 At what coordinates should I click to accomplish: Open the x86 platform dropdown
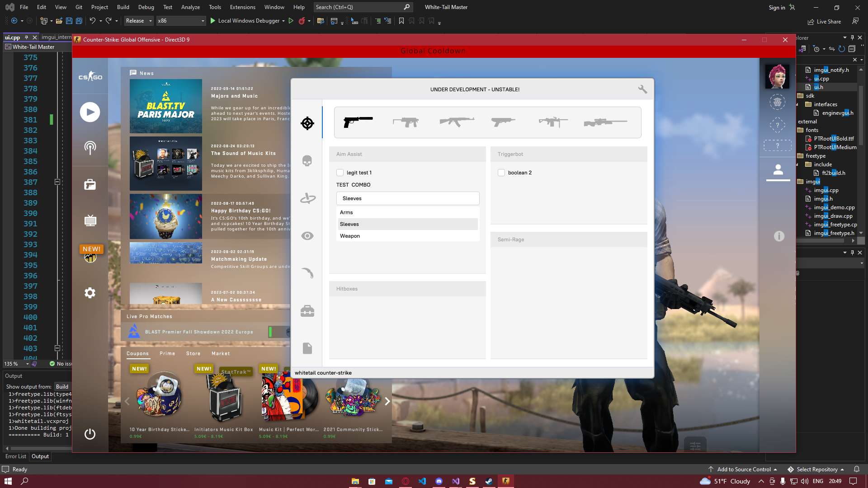click(x=181, y=21)
